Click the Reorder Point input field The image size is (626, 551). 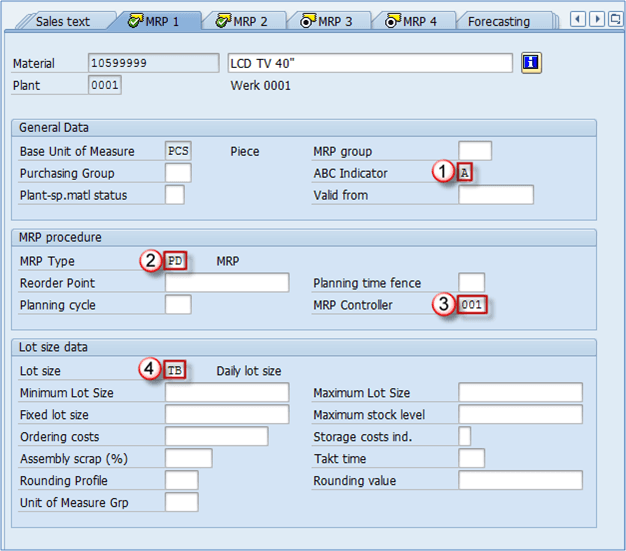click(x=226, y=283)
